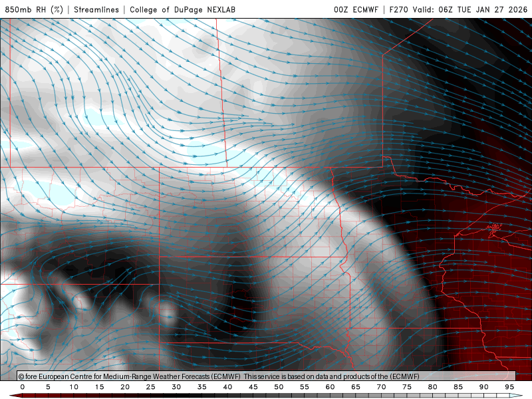Click colorbar label "65"
The width and height of the screenshot is (532, 399).
[356, 387]
